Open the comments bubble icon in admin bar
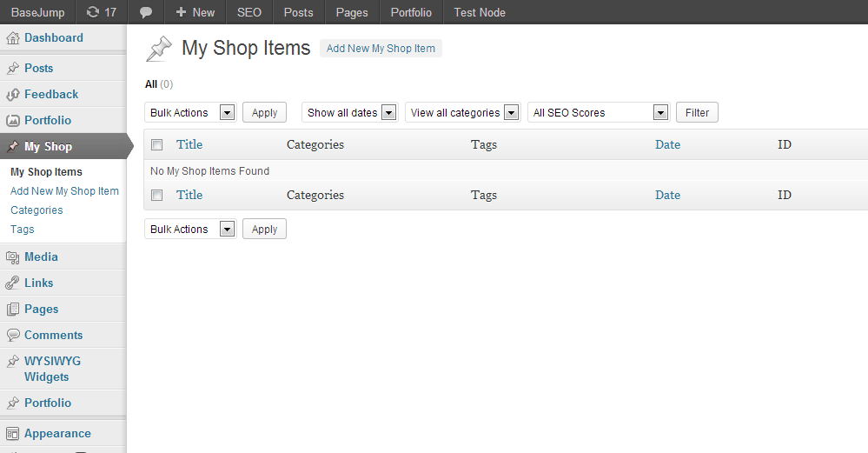 146,12
